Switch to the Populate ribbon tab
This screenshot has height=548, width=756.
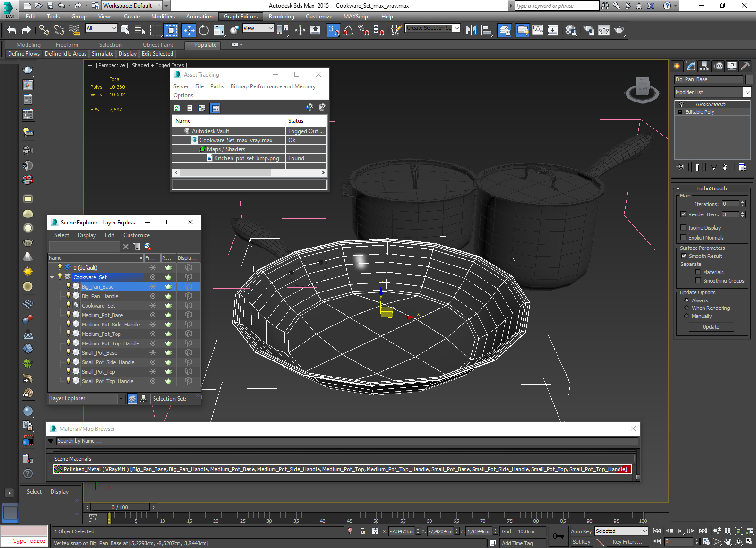205,45
